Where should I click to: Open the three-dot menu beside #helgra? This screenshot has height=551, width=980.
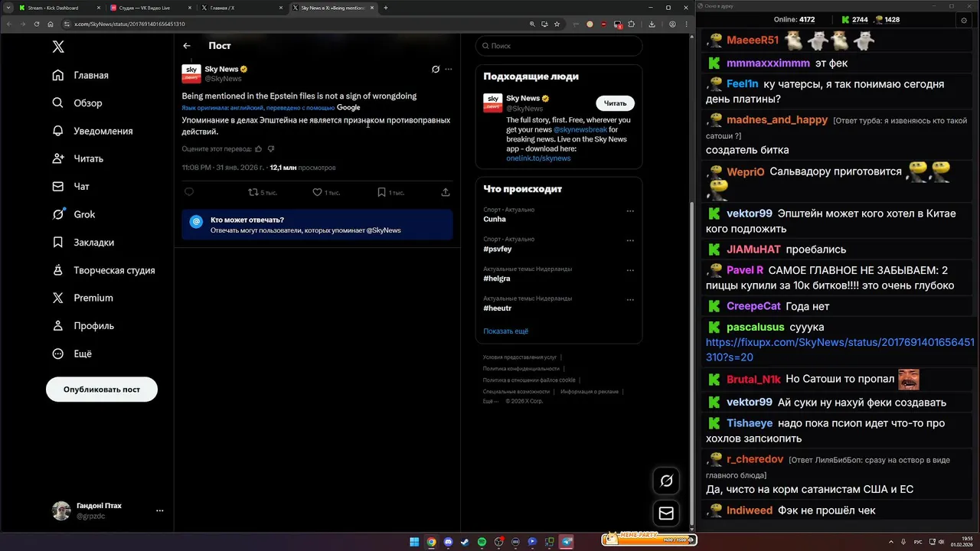[x=630, y=270]
